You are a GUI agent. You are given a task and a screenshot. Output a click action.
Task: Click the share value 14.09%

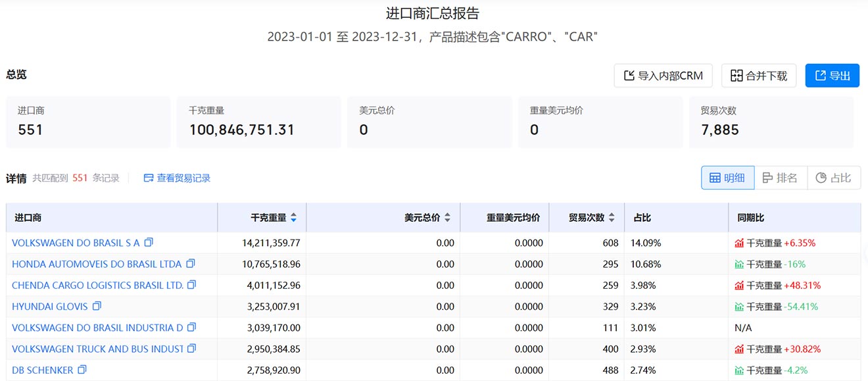tap(646, 243)
